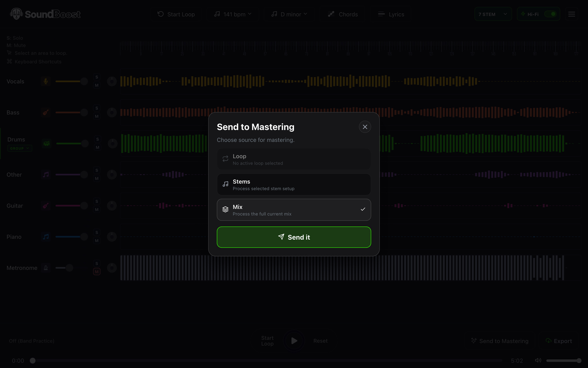
Task: Mute the Piano track
Action: [97, 241]
